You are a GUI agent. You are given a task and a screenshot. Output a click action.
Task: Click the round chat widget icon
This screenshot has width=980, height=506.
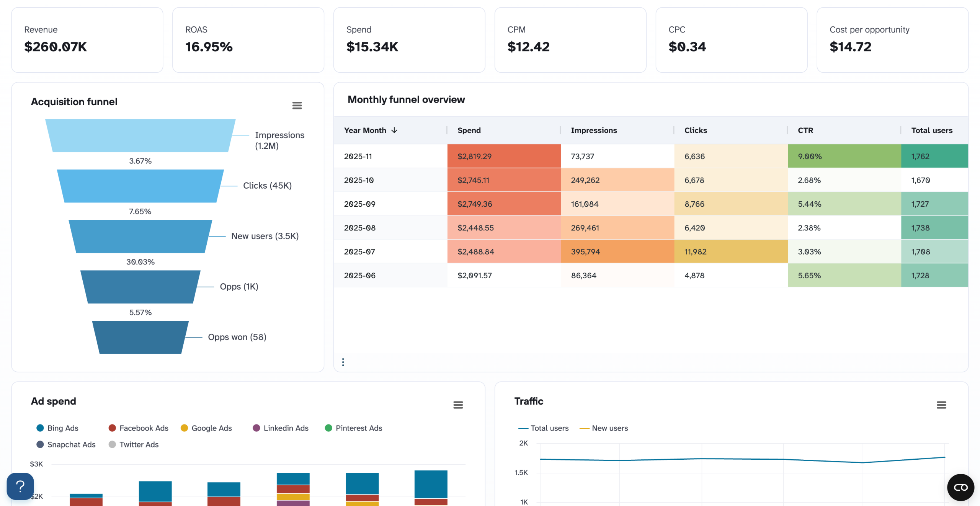point(960,487)
